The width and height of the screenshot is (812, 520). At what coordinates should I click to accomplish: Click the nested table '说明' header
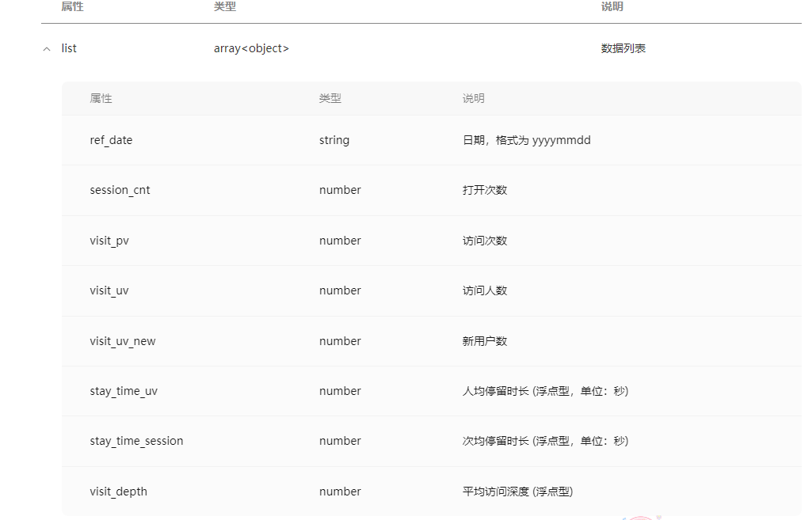(x=473, y=98)
